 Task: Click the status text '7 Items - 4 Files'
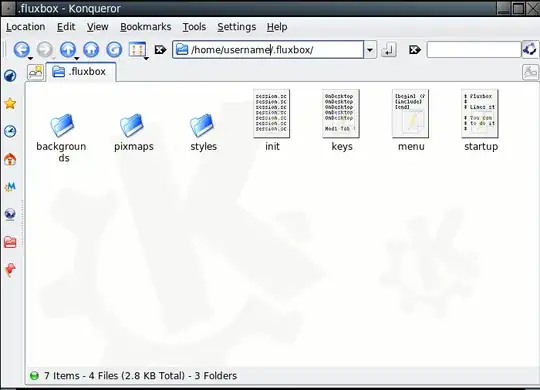click(x=81, y=376)
